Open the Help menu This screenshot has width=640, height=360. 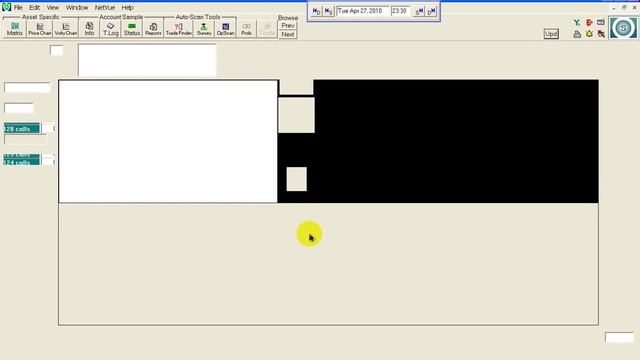tap(127, 7)
